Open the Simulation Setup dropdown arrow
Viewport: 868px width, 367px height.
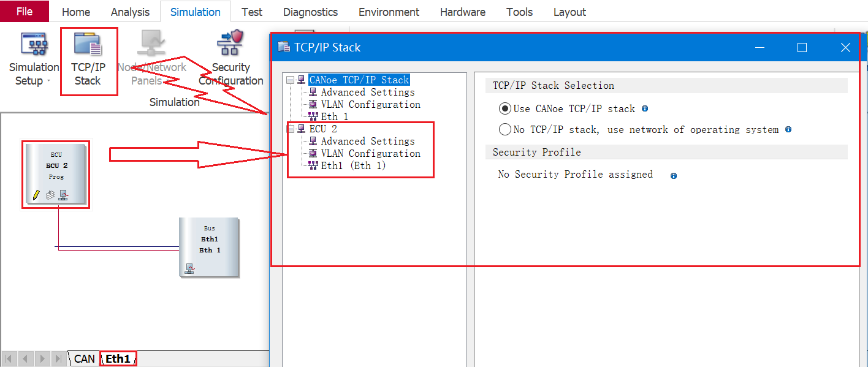pos(48,81)
